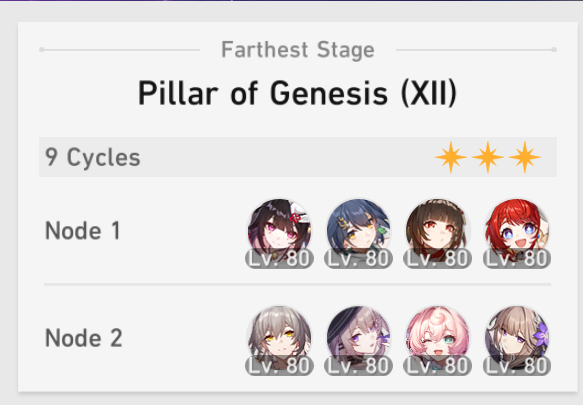The height and width of the screenshot is (405, 583).
Task: Click the first Node 1 character avatar with red hairpin
Action: click(280, 231)
